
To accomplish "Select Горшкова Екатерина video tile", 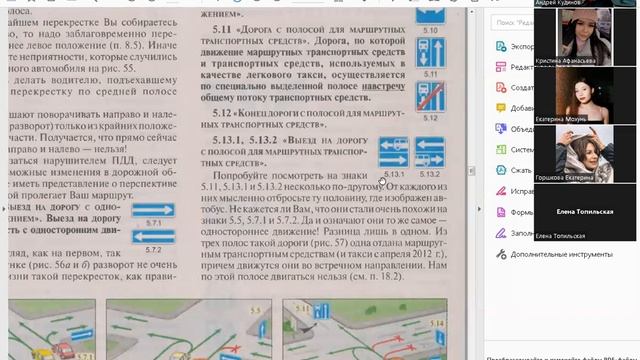I will (584, 154).
